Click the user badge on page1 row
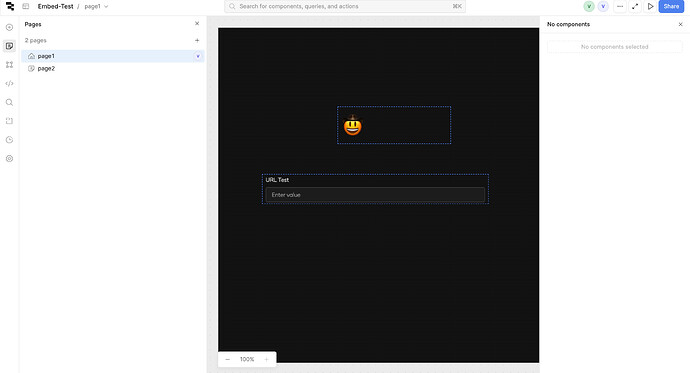Viewport: 690px width, 373px height. click(x=198, y=56)
